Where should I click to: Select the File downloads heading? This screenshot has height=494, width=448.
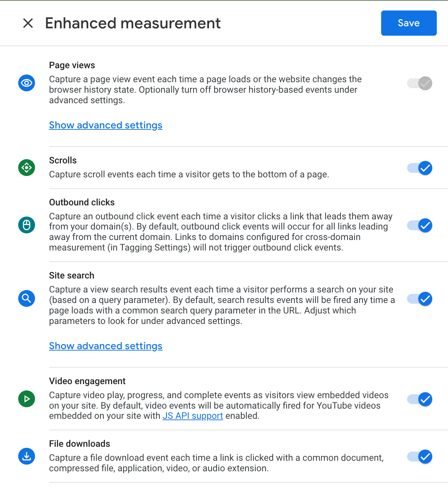coord(79,444)
